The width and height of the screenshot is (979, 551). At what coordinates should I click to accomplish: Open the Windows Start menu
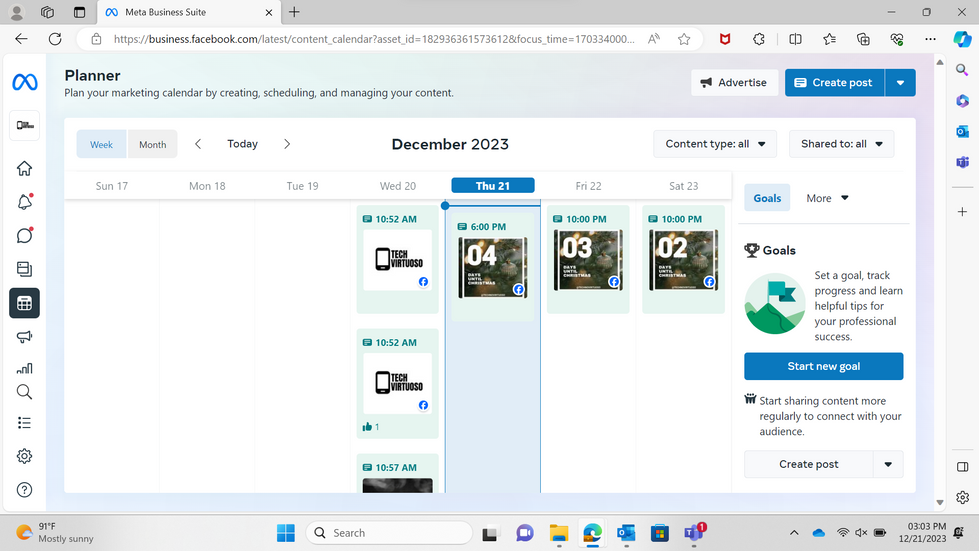pyautogui.click(x=286, y=533)
